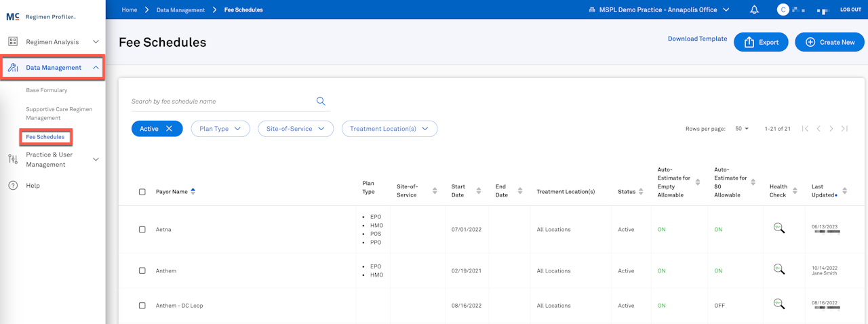Open the Help icon in sidebar

[x=13, y=185]
